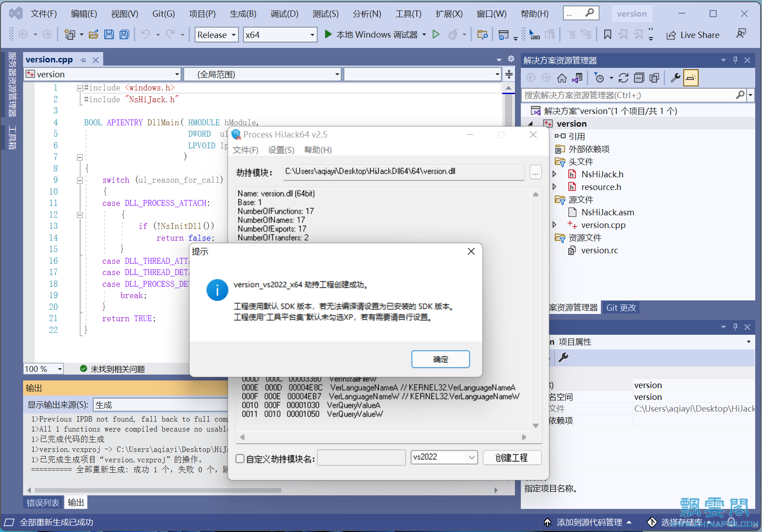Click the horizontal scrollbar in the output panel

pyautogui.click(x=158, y=490)
